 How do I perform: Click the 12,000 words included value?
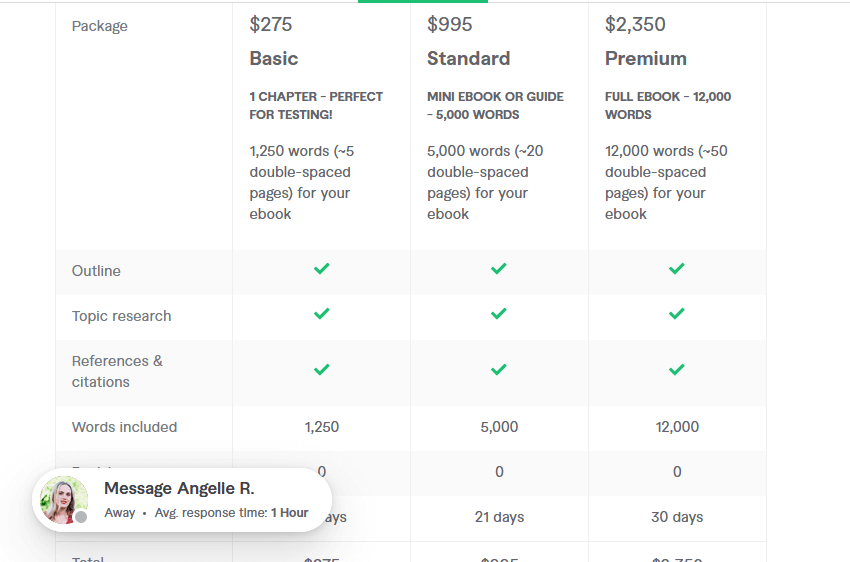(x=677, y=427)
